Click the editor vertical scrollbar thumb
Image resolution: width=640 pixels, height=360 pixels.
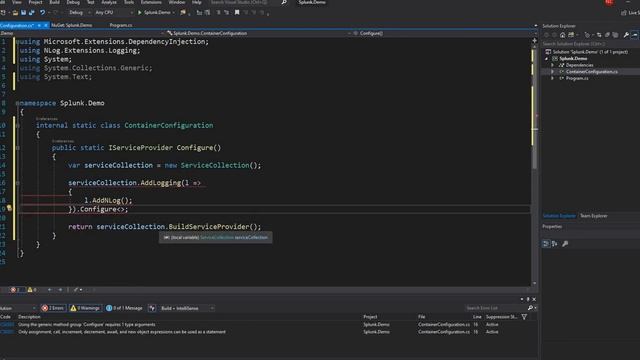(534, 108)
